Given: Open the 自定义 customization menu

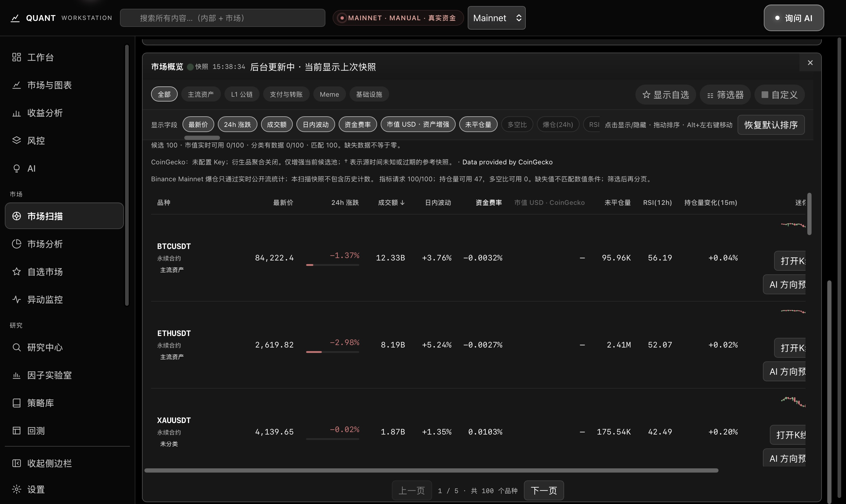Looking at the screenshot, I should coord(780,95).
